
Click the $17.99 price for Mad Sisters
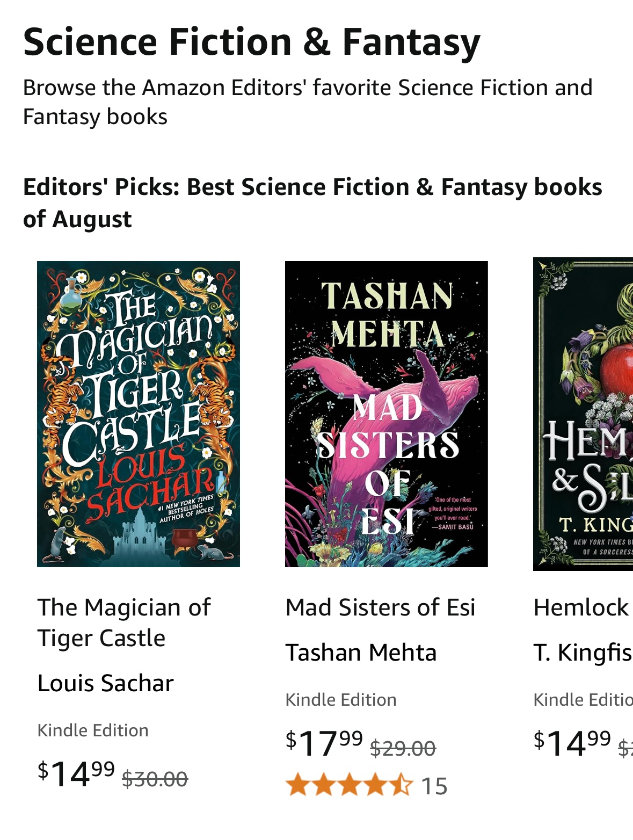tap(324, 743)
